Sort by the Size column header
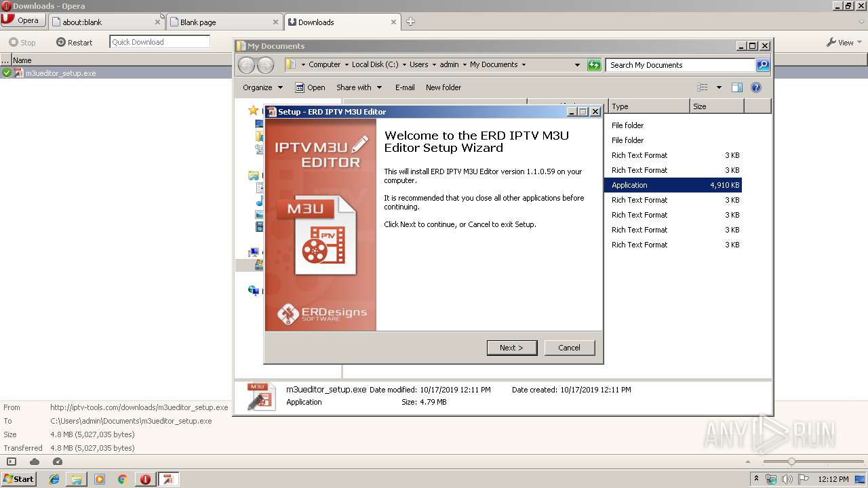Viewport: 868px width, 488px height. point(717,106)
